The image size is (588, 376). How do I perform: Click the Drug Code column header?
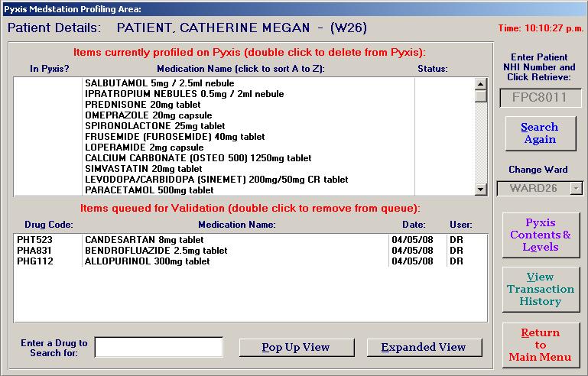click(x=49, y=225)
